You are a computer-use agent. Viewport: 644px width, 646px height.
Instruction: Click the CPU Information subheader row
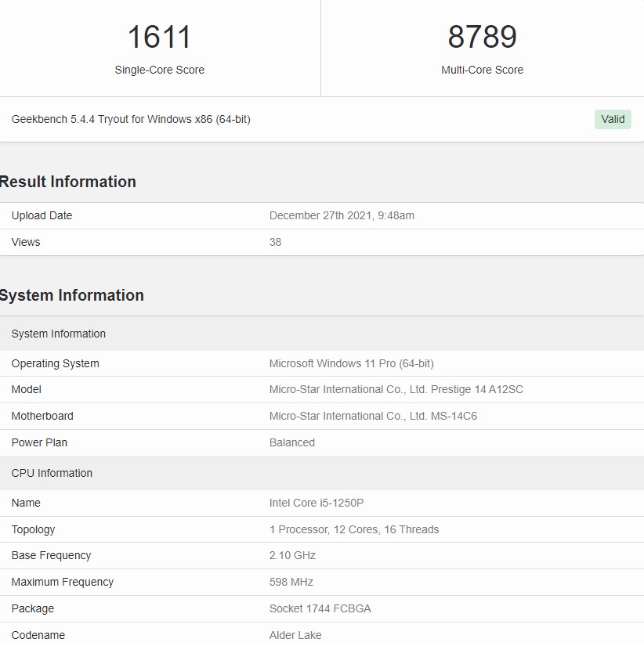coord(322,473)
